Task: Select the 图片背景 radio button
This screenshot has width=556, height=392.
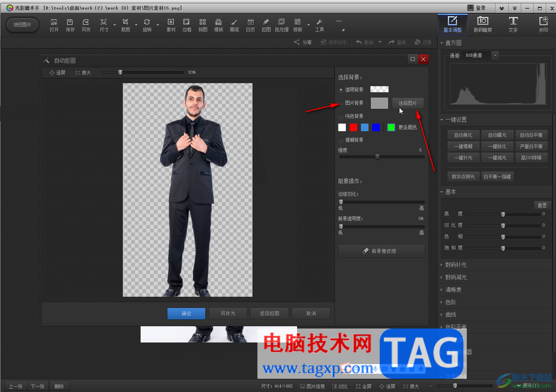Action: coord(341,103)
